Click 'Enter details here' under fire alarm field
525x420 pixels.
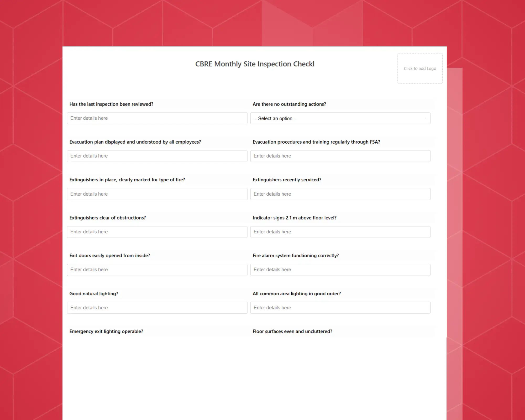point(340,270)
